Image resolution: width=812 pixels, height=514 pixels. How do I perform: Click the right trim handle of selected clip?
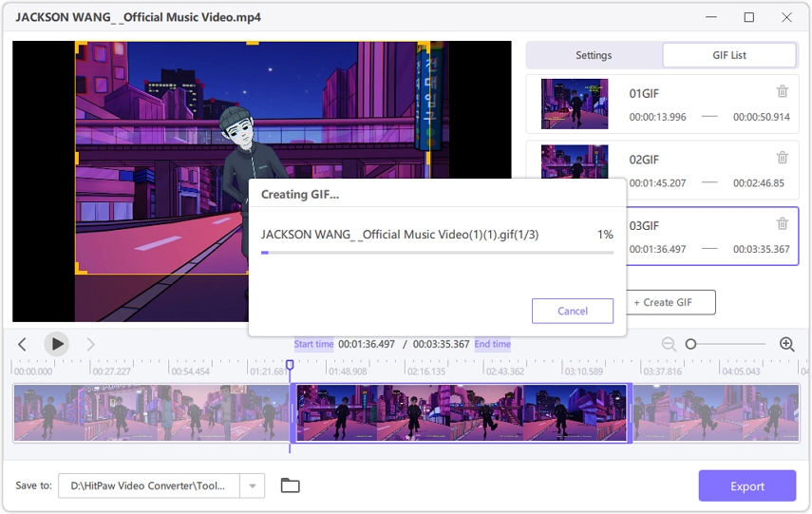pyautogui.click(x=630, y=413)
